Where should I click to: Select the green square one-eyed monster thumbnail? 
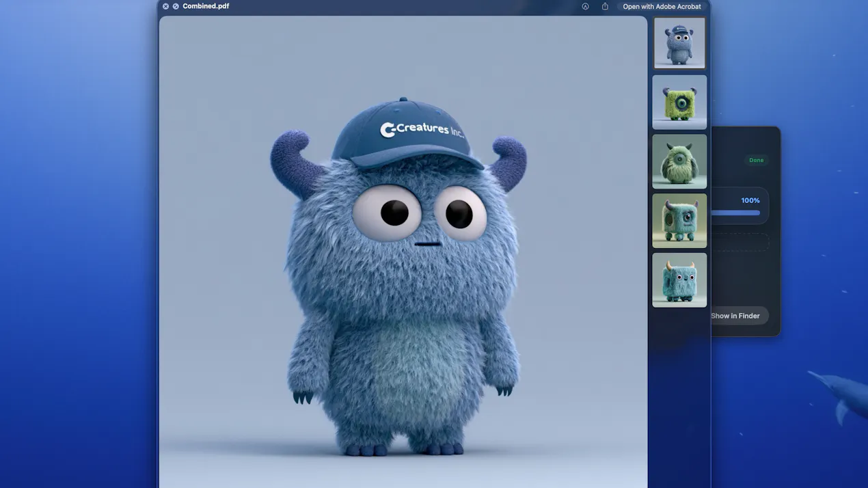pos(679,102)
